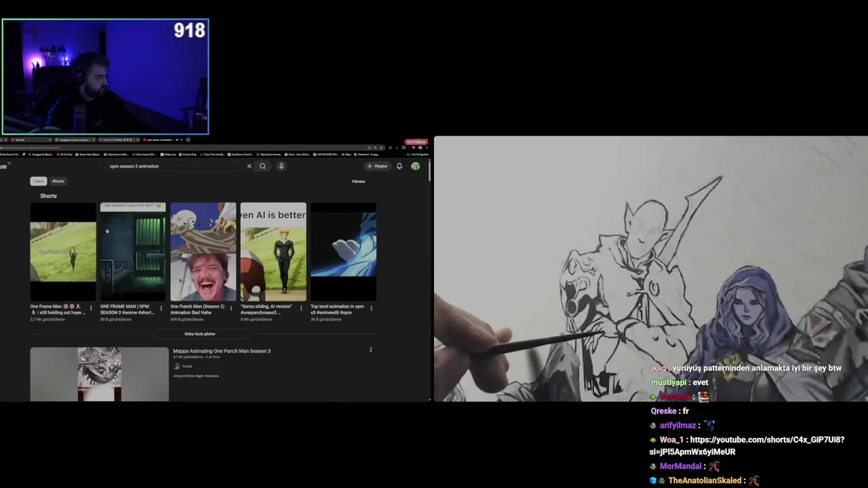Click the red 'YAYINDA' live badge

(x=416, y=142)
